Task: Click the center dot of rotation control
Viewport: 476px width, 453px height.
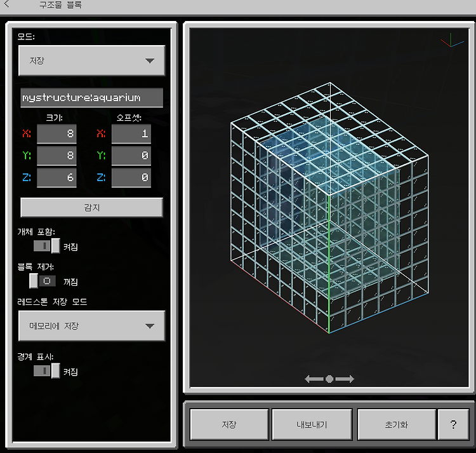Action: (329, 379)
